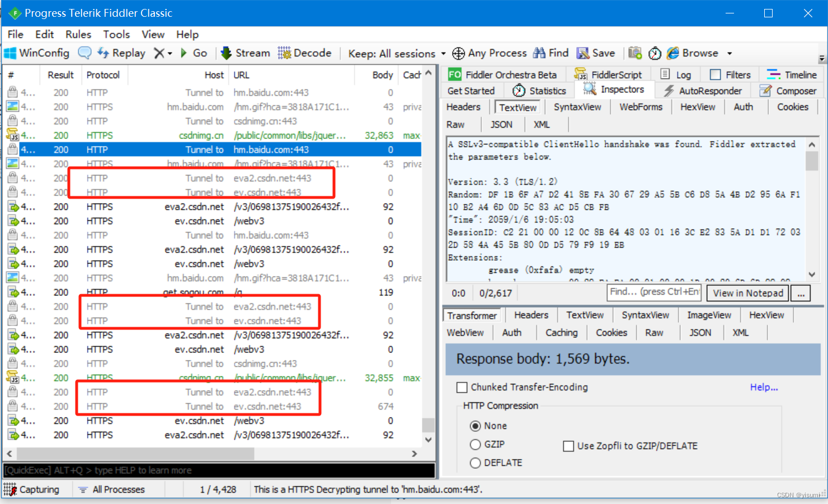Open the Log tab
This screenshot has width=828, height=504.
tap(676, 74)
